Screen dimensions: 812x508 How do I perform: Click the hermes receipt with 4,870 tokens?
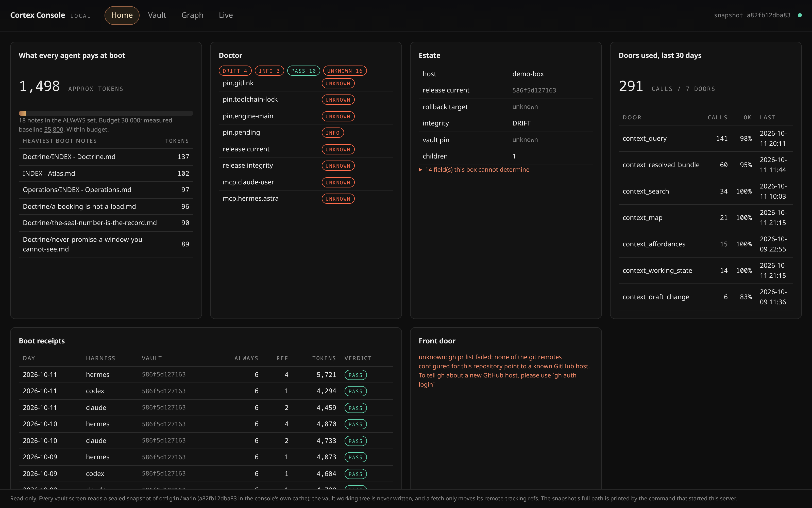click(x=206, y=424)
